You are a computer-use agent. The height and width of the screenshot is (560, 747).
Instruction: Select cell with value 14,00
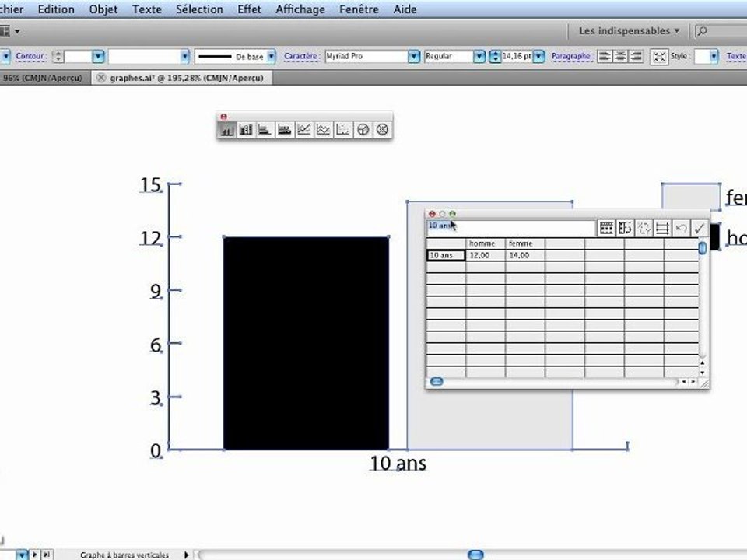(x=525, y=255)
